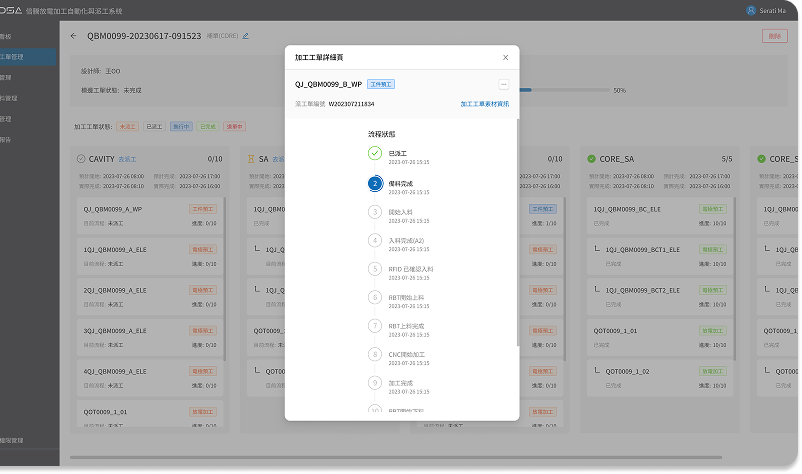Click the back arrow beside QBM0099-20230617-091523
The width and height of the screenshot is (802, 474).
pos(73,36)
